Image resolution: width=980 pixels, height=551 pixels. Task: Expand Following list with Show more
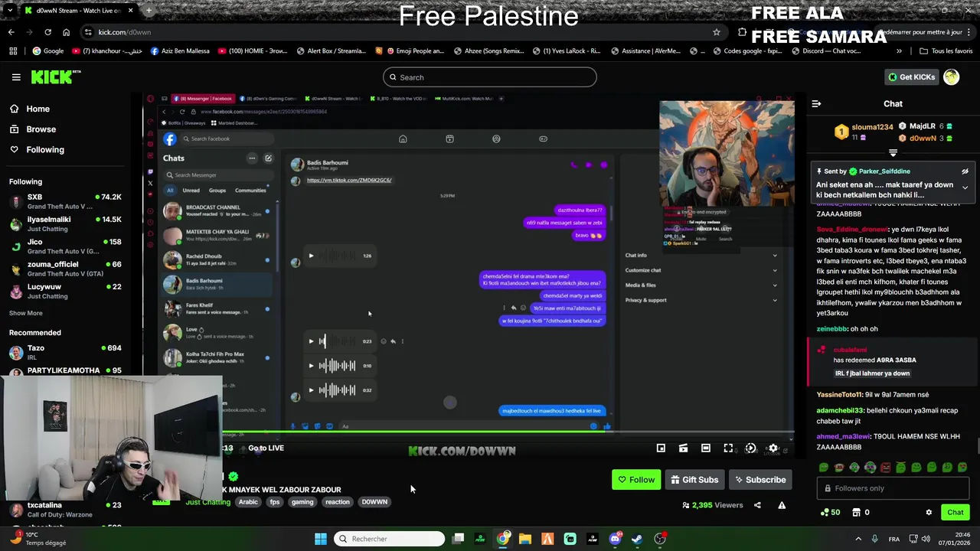(x=26, y=313)
